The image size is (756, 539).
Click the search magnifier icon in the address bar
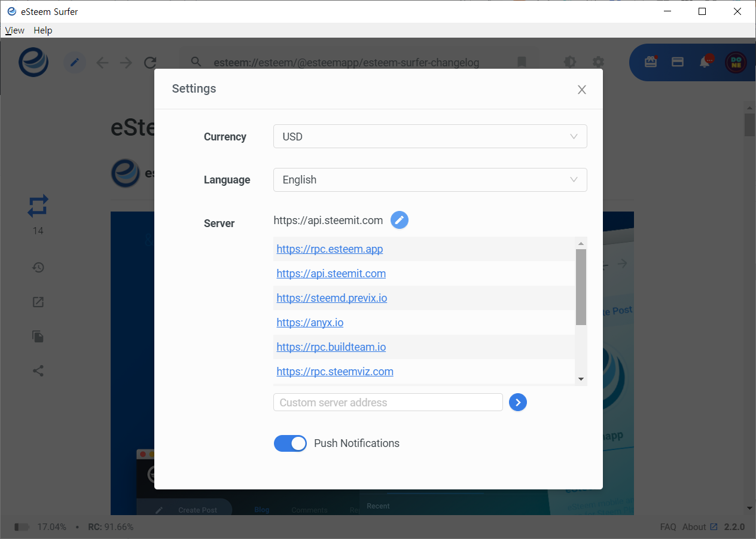click(196, 62)
